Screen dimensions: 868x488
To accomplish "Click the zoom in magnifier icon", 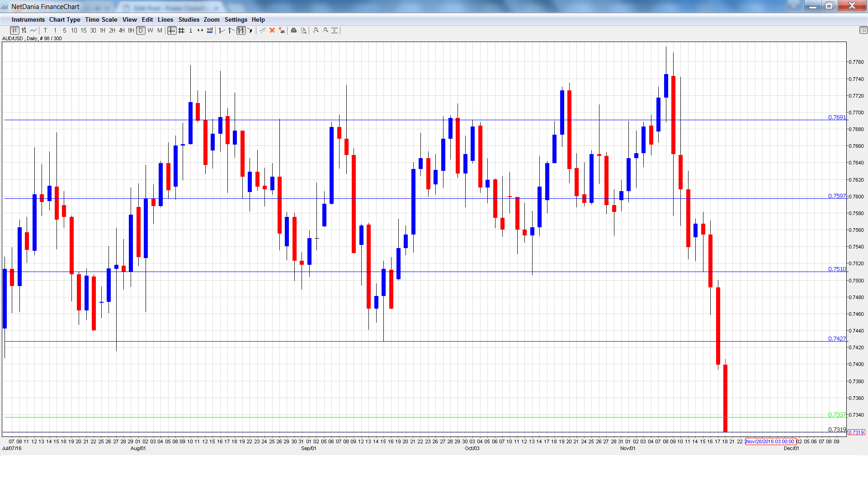I will (316, 30).
